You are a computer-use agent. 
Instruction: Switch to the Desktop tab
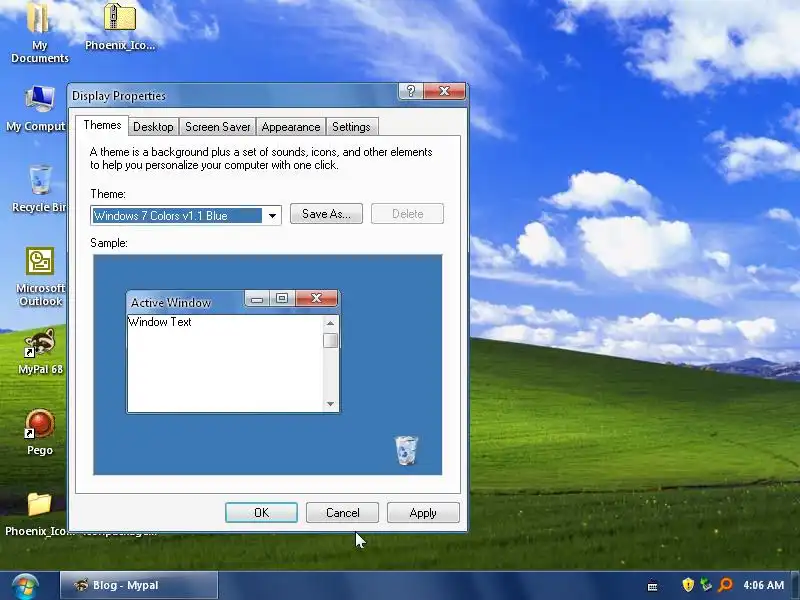click(153, 127)
